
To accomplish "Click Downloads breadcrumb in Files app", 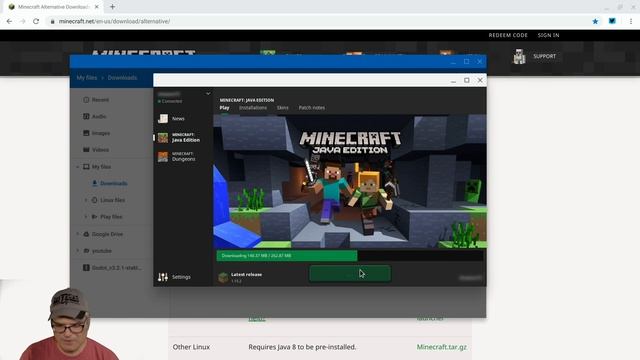I will coord(122,78).
